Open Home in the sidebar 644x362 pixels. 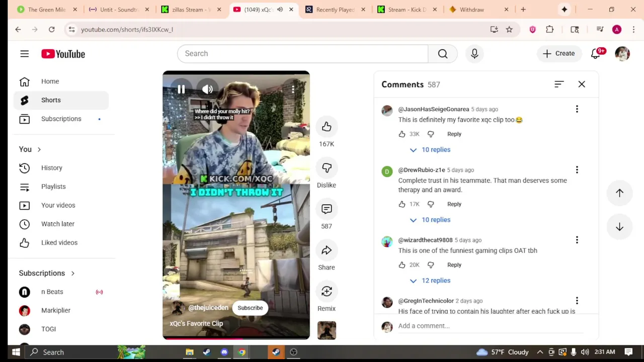pos(61,81)
